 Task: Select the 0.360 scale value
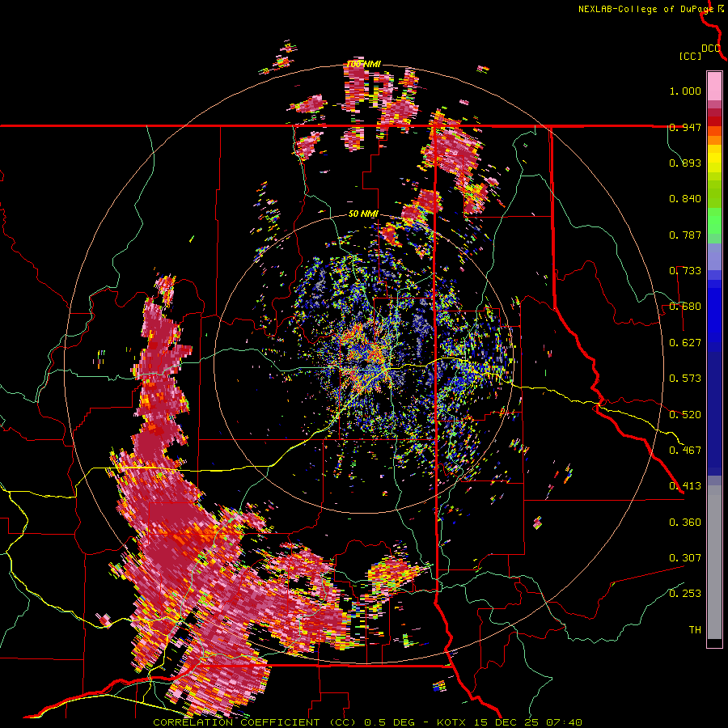[685, 523]
